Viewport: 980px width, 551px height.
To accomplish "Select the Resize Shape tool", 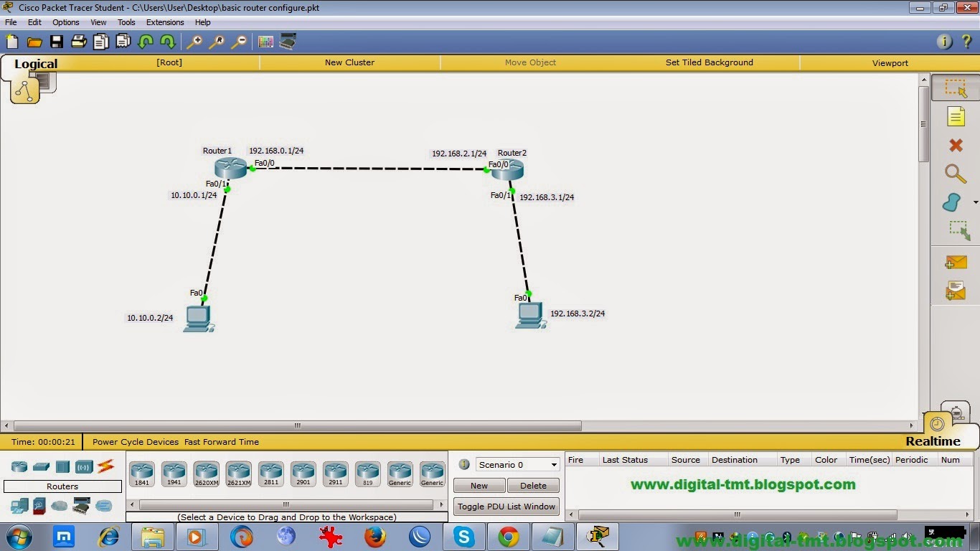I will coord(959,230).
